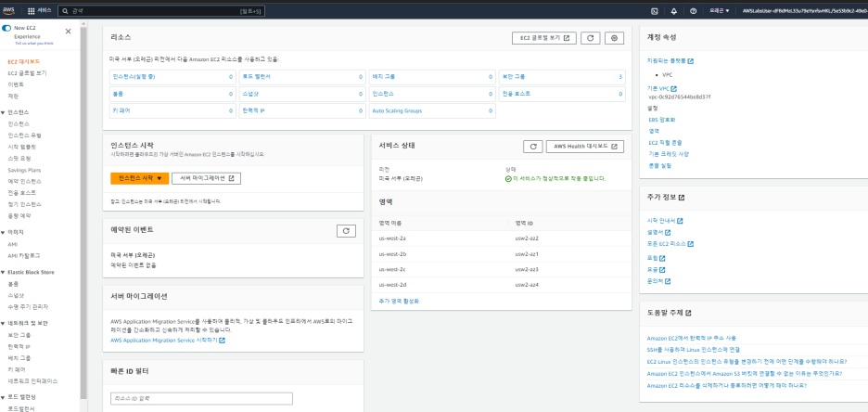Screen dimensions: 868x412
Task: Select the usw2-az4 zone ID cell
Action: [x=527, y=285]
